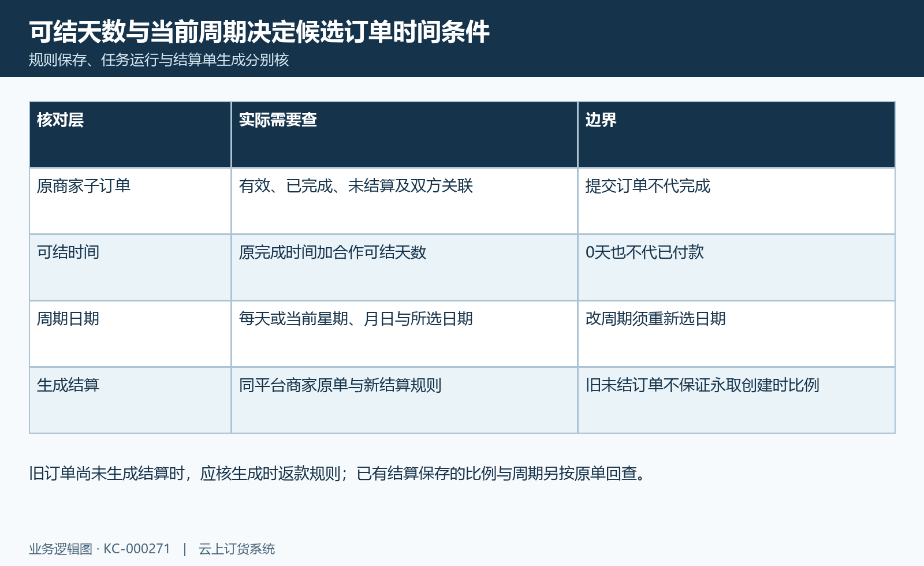The image size is (924, 566).
Task: Click cell 改周期须重新选日期
Action: point(736,334)
